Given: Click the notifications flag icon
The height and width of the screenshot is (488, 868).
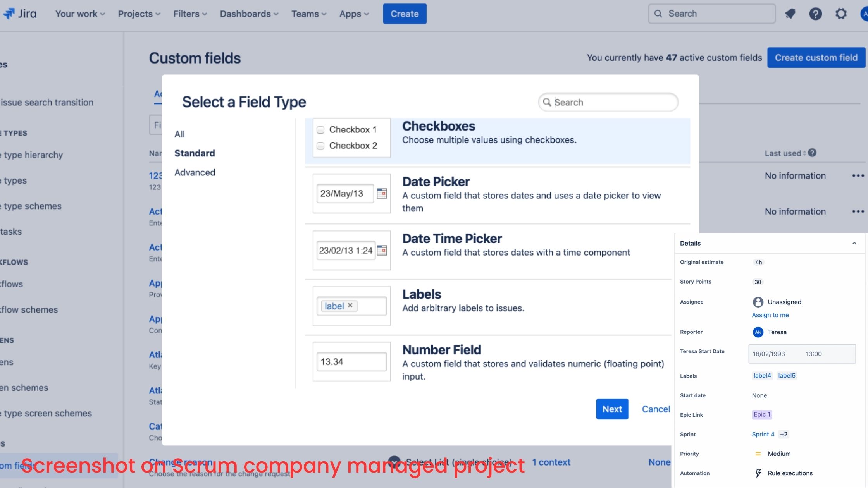Looking at the screenshot, I should (x=790, y=14).
